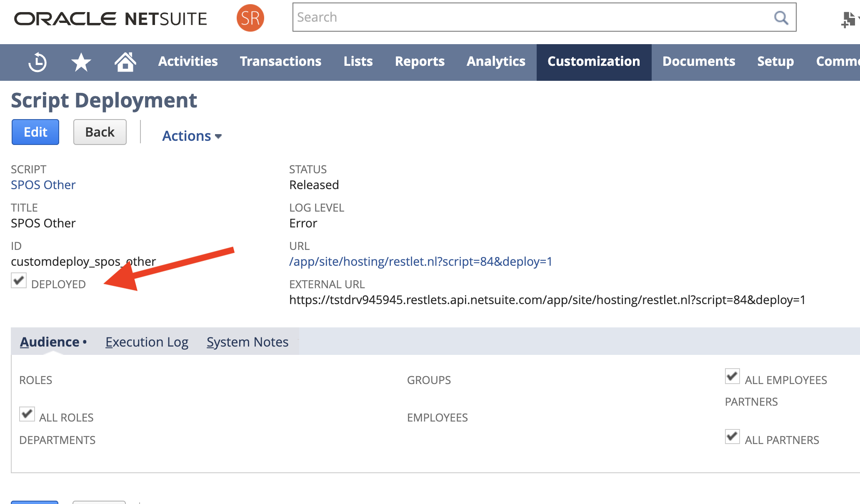Click the Oracle NetSuite logo

pos(110,19)
